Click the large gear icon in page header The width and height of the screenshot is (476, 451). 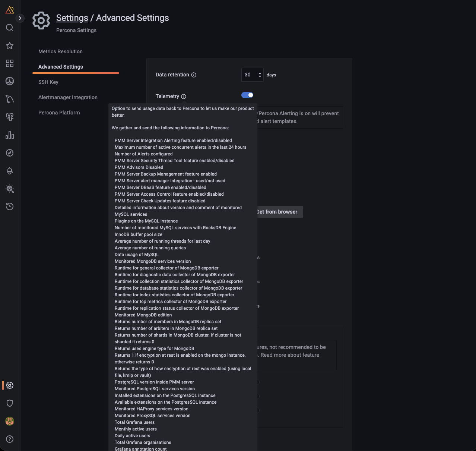41,20
